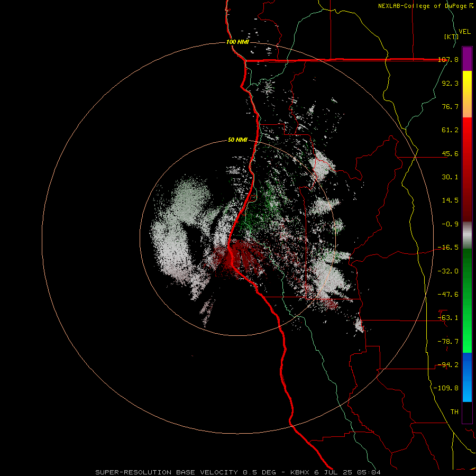This screenshot has width=476, height=476.
Task: Click the -94.2 value on velocity scale
Action: tap(448, 365)
